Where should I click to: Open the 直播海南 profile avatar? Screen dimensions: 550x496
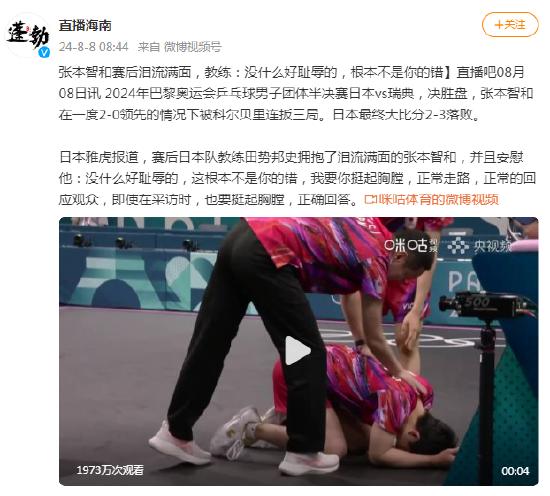click(x=28, y=35)
